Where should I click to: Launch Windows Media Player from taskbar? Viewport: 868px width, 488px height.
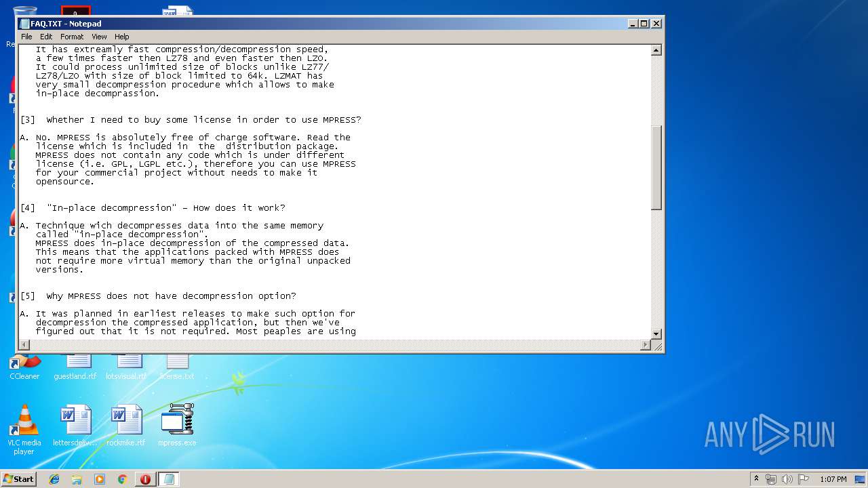pos(100,479)
